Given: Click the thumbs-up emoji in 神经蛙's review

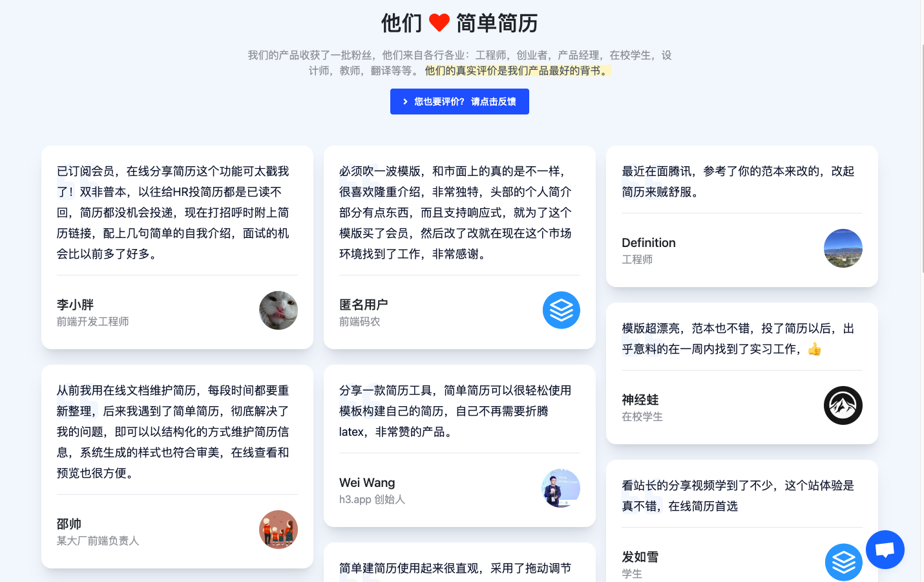Looking at the screenshot, I should (815, 349).
